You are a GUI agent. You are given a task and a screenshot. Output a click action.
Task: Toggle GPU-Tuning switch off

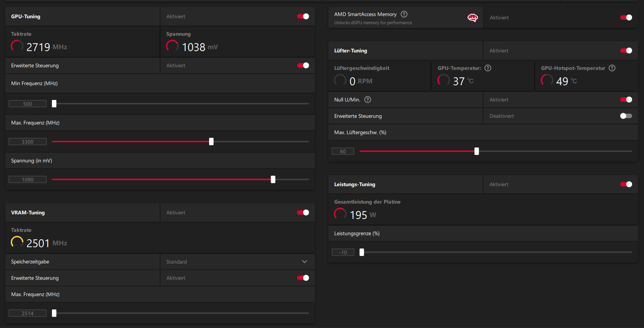[303, 16]
